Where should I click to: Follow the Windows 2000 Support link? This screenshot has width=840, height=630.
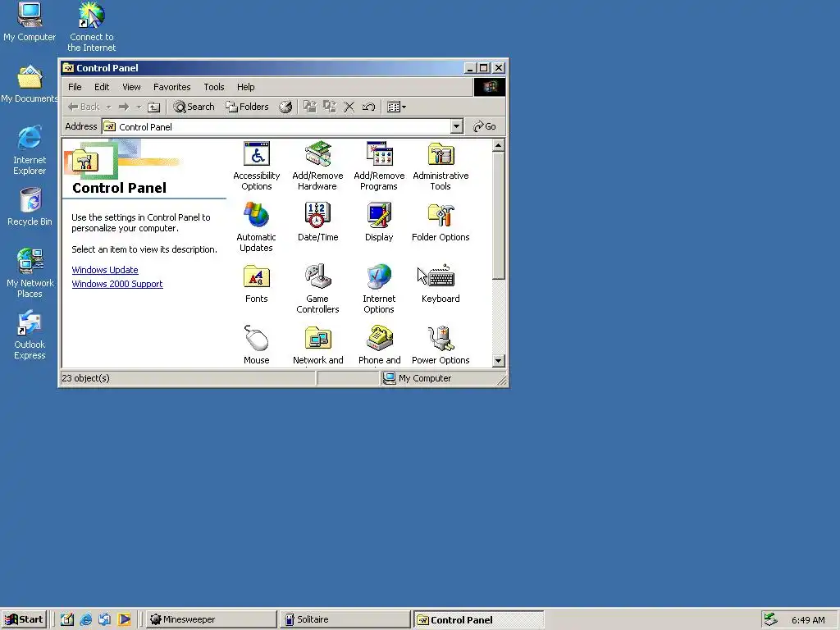[117, 284]
